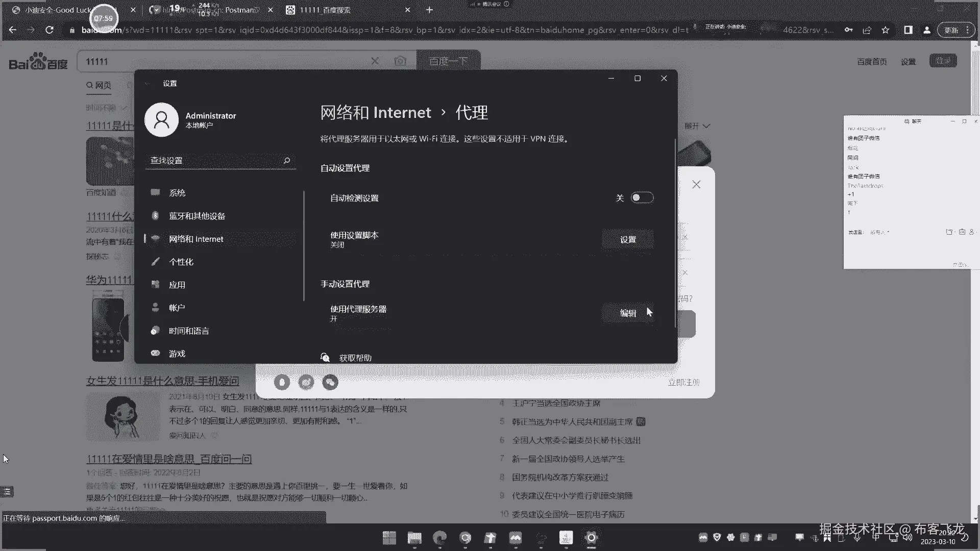Image resolution: width=980 pixels, height=551 pixels.
Task: Toggle the automatic detect settings switch
Action: [x=642, y=198]
